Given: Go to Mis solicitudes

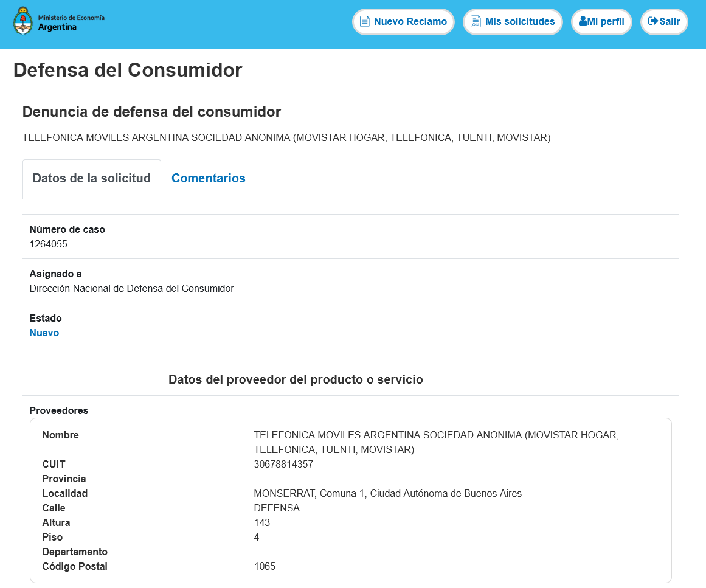Looking at the screenshot, I should coord(513,22).
